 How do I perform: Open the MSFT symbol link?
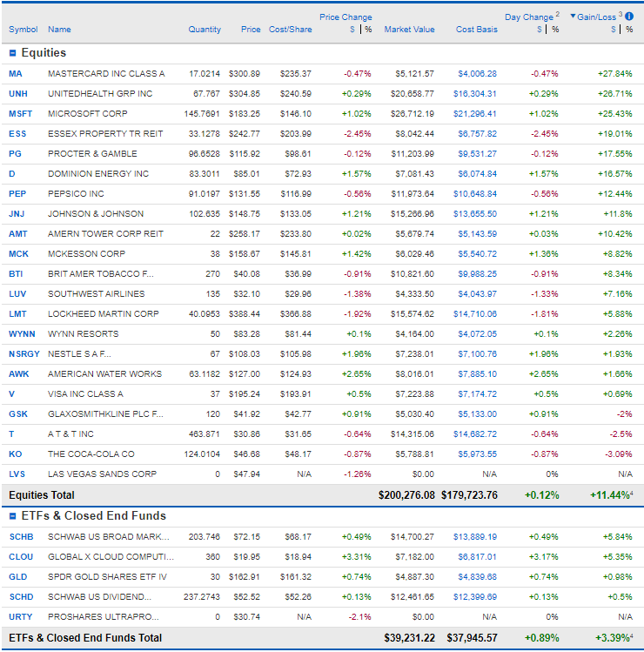coord(20,113)
